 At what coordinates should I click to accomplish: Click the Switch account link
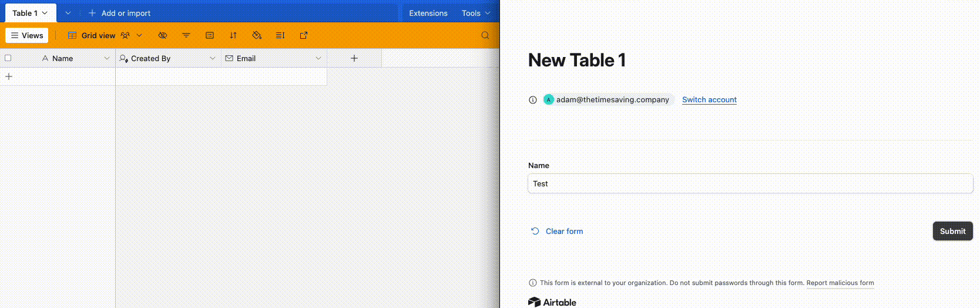(709, 100)
